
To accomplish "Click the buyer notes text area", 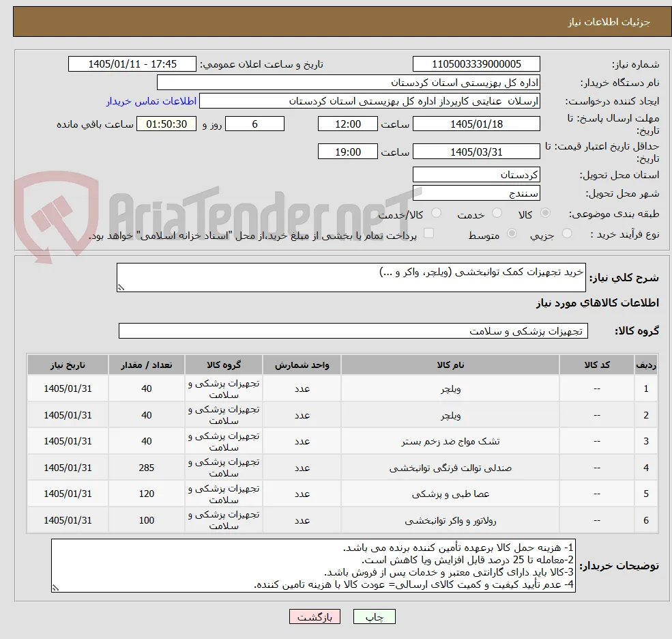I will (x=313, y=566).
